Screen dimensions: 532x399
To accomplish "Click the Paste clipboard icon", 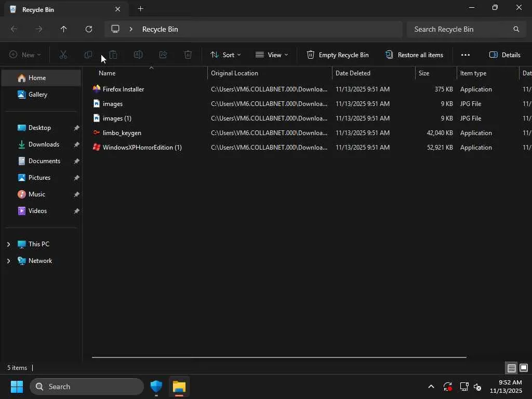I will pyautogui.click(x=113, y=55).
